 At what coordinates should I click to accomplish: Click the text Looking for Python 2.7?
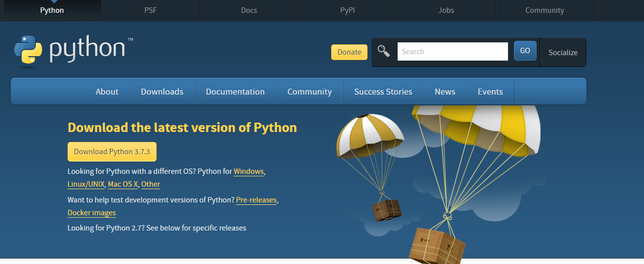point(105,228)
